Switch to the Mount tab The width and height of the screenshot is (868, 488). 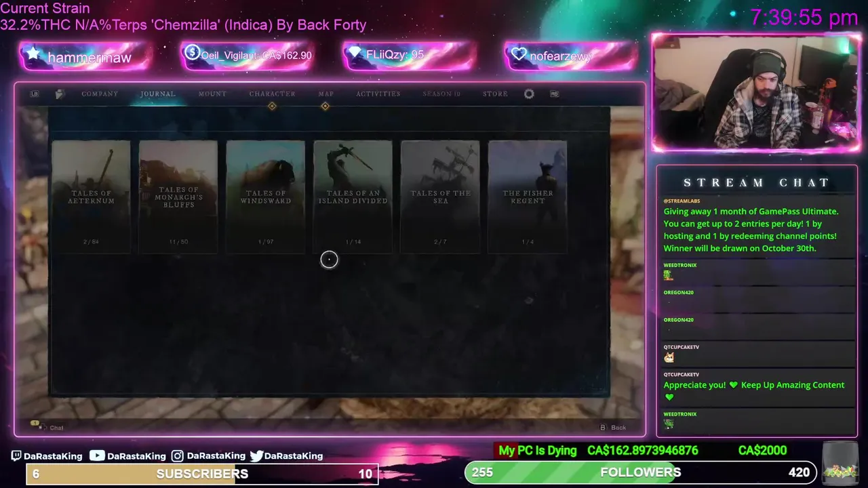tap(212, 94)
